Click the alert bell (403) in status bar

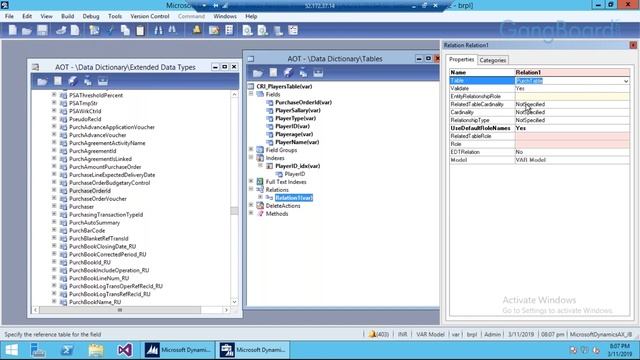coord(378,334)
